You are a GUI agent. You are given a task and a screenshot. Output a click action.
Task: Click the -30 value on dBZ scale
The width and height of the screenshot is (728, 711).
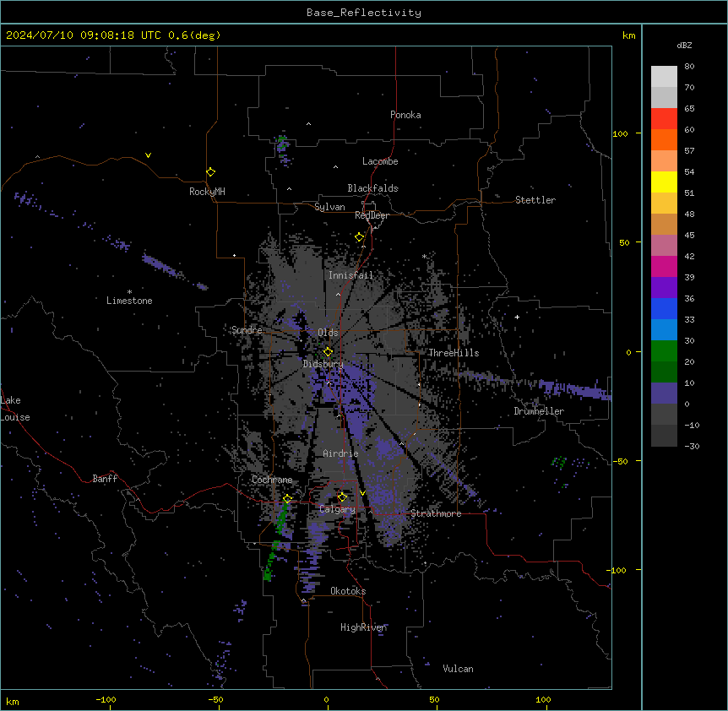pyautogui.click(x=692, y=446)
